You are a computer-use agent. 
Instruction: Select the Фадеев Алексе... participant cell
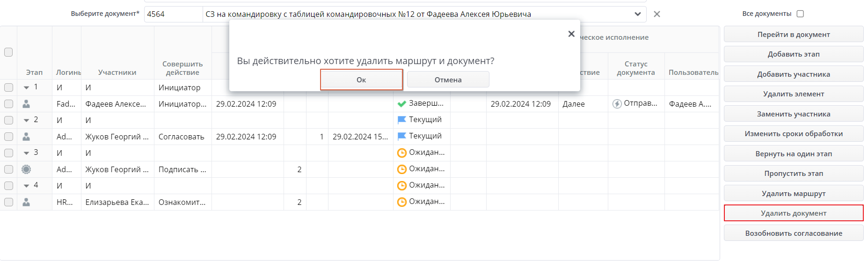pyautogui.click(x=117, y=104)
